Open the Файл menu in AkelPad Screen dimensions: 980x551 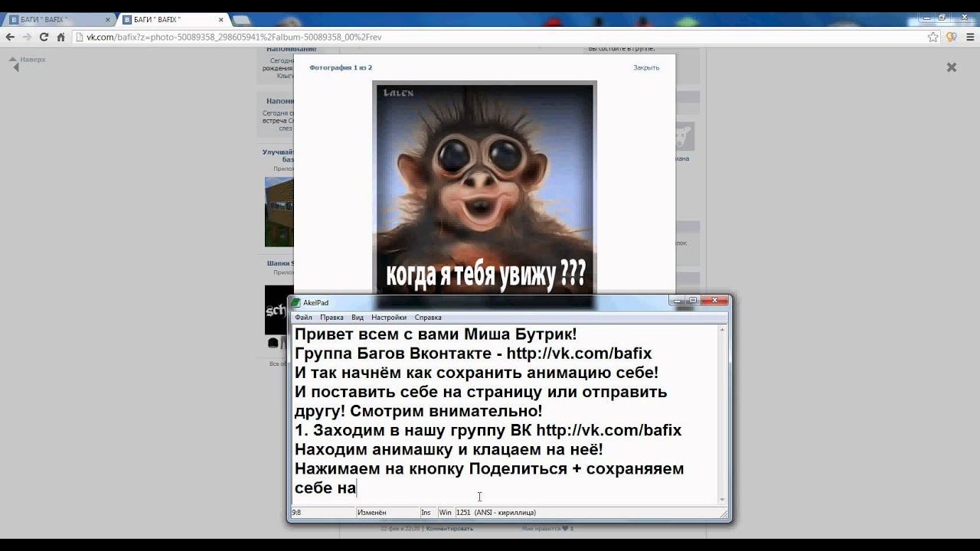303,317
